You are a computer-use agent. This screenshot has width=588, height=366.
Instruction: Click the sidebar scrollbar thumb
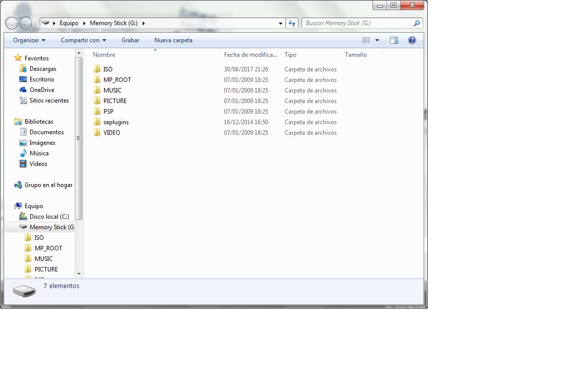[79, 138]
